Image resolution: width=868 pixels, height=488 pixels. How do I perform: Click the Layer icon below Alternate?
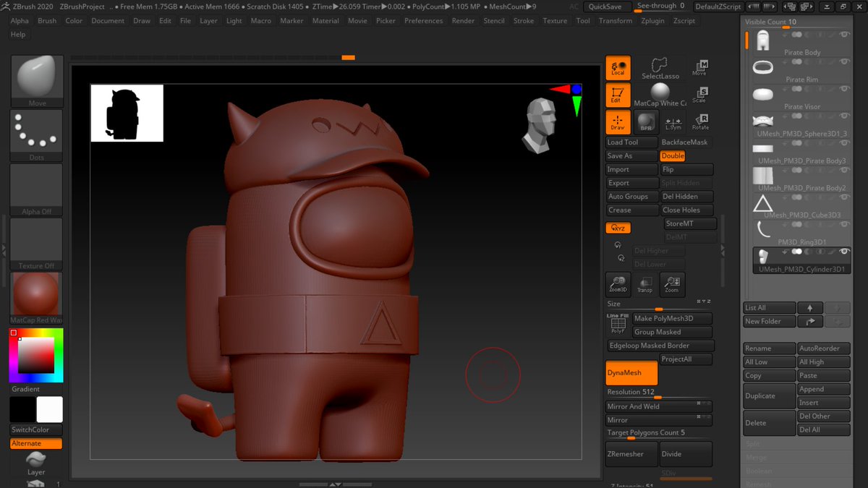[36, 463]
